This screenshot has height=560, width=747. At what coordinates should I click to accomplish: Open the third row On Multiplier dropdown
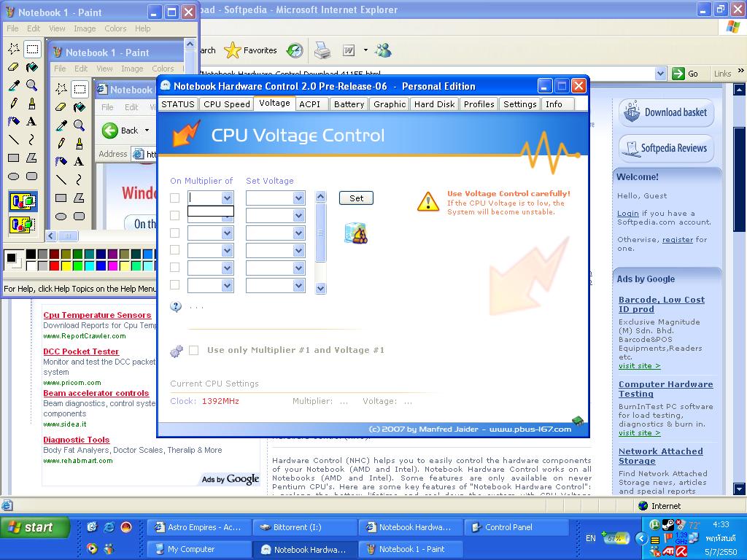click(228, 233)
